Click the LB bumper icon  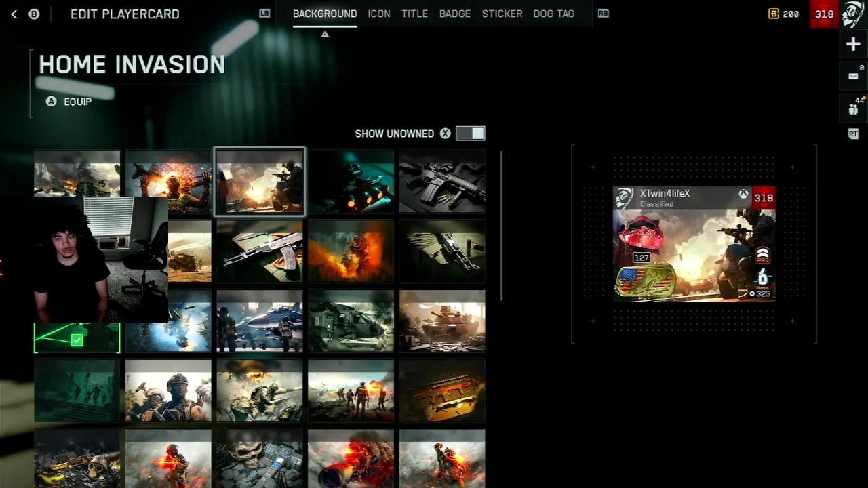click(x=264, y=13)
